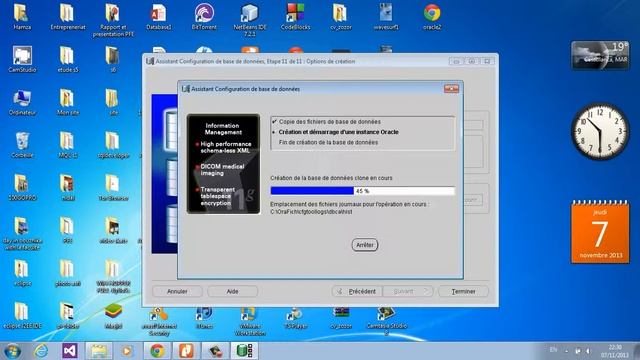Screen dimensions: 640x360
Task: Launch CodeBlocks from the desktop
Action: click(x=296, y=17)
